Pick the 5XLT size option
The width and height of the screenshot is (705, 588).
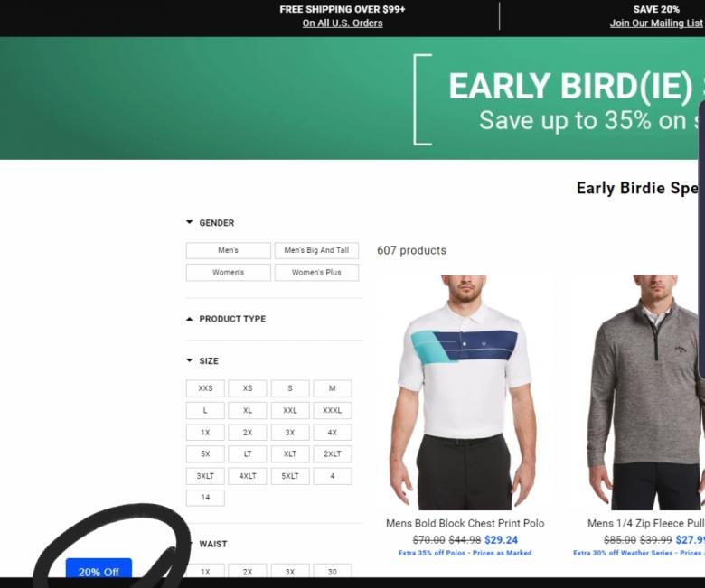pos(290,476)
